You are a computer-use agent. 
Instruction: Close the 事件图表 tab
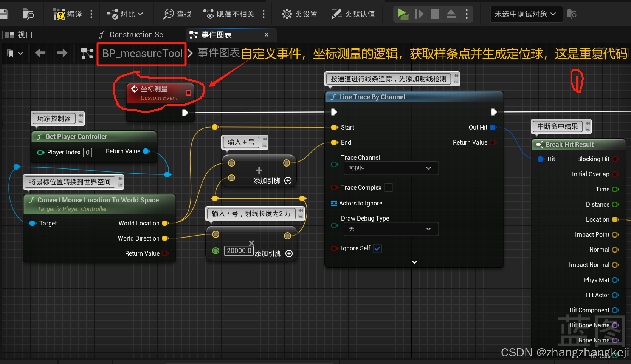coord(267,35)
